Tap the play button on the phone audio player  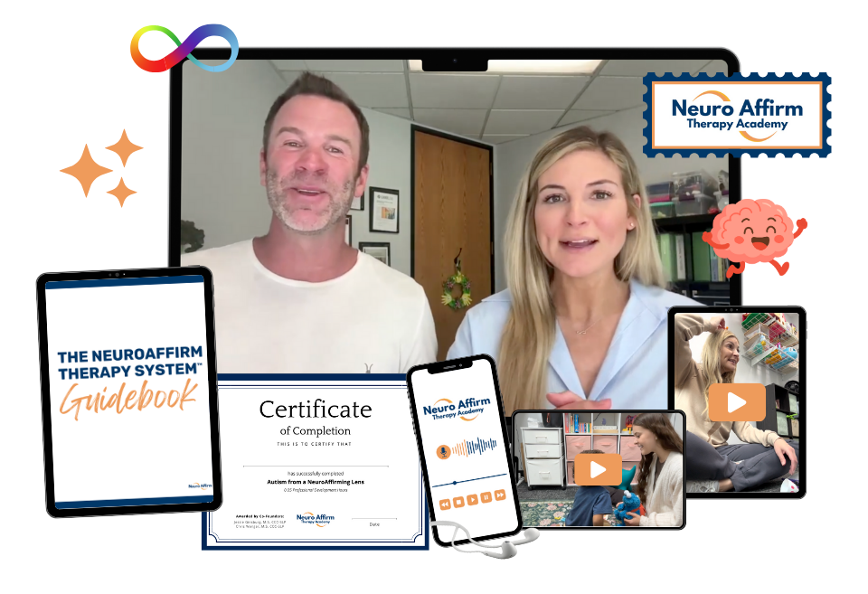click(472, 500)
